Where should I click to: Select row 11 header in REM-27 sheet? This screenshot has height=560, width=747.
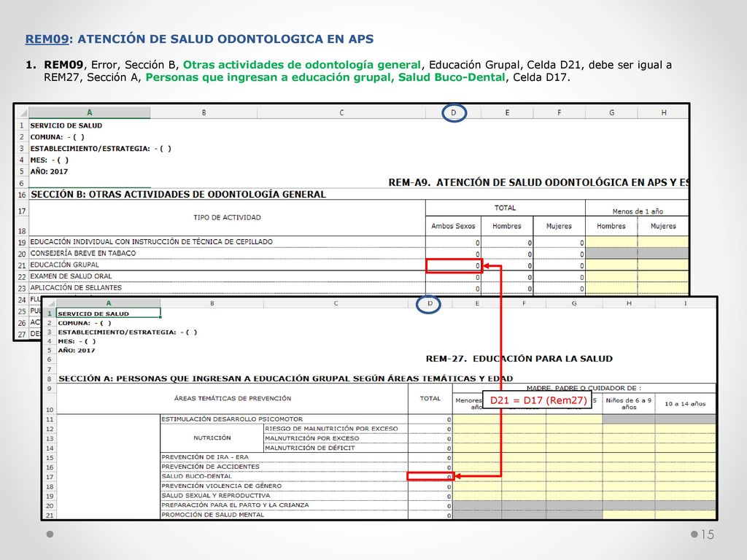pyautogui.click(x=50, y=419)
